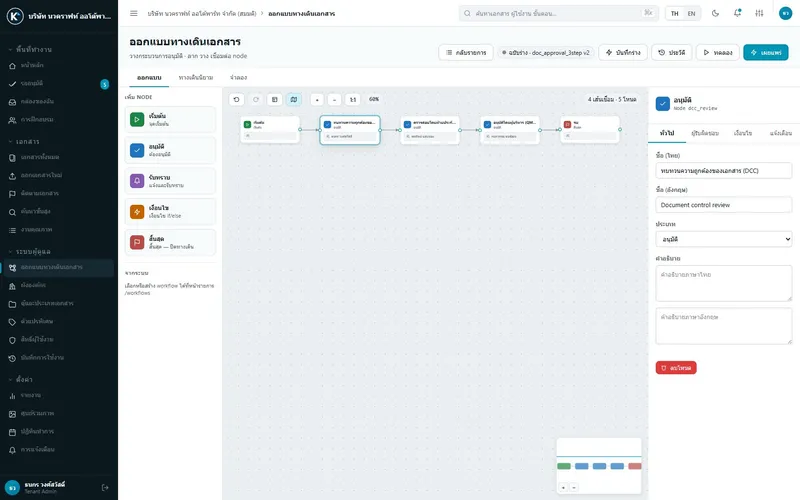The image size is (800, 500).
Task: Collapse the settings sidebar section header
Action: click(x=21, y=379)
